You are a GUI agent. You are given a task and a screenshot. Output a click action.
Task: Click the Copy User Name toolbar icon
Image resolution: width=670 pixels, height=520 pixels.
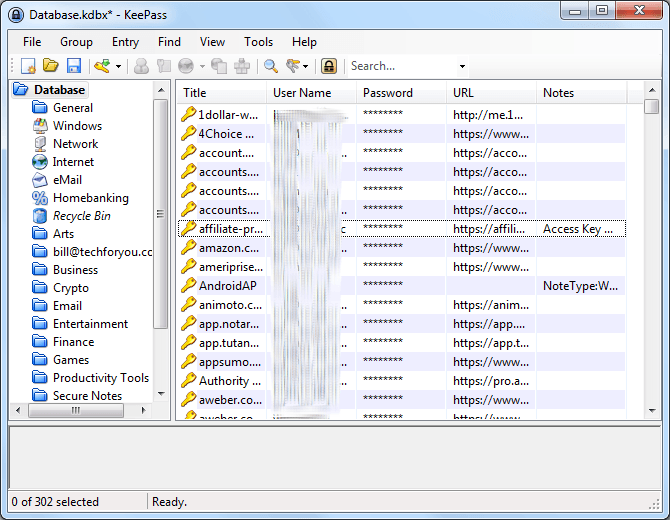141,66
